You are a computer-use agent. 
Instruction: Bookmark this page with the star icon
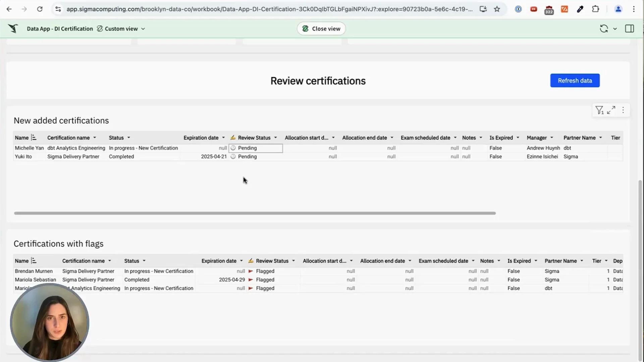[497, 9]
